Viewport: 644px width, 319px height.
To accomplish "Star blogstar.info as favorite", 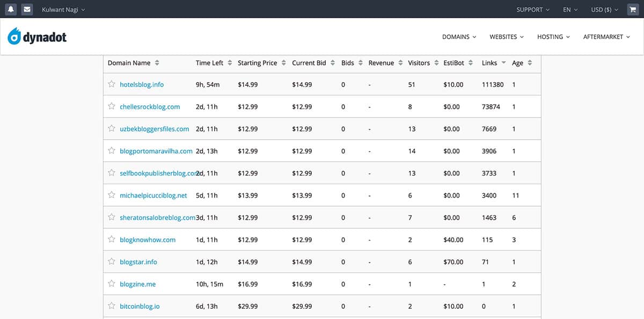I will pyautogui.click(x=112, y=262).
